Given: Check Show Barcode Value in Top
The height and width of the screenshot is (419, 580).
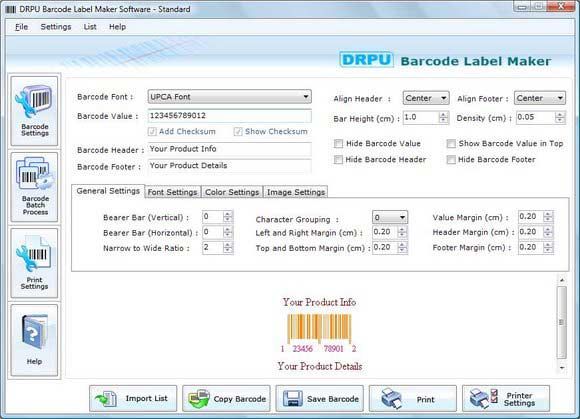Looking at the screenshot, I should pos(451,143).
